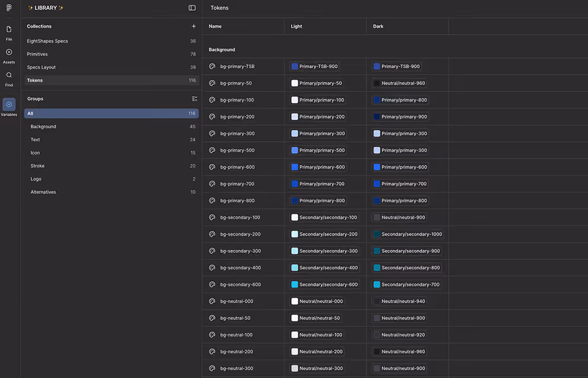Open the Specs Layout collection
The height and width of the screenshot is (378, 588).
pyautogui.click(x=111, y=67)
